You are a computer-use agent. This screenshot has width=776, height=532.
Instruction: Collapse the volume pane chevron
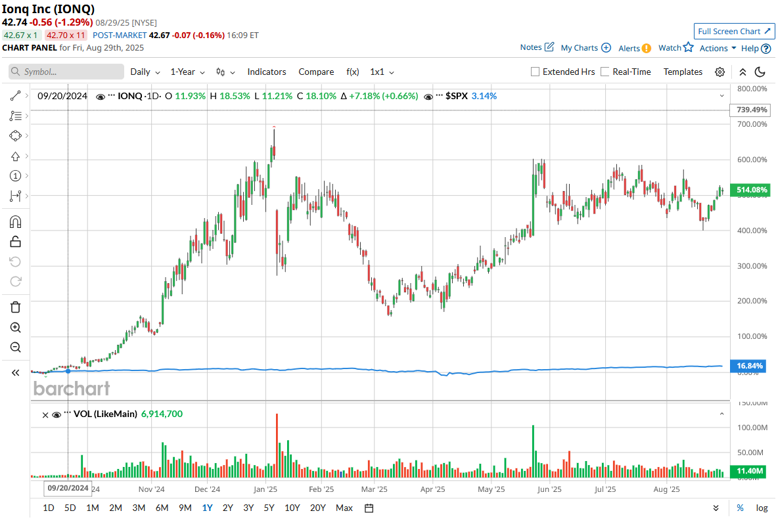click(x=721, y=414)
